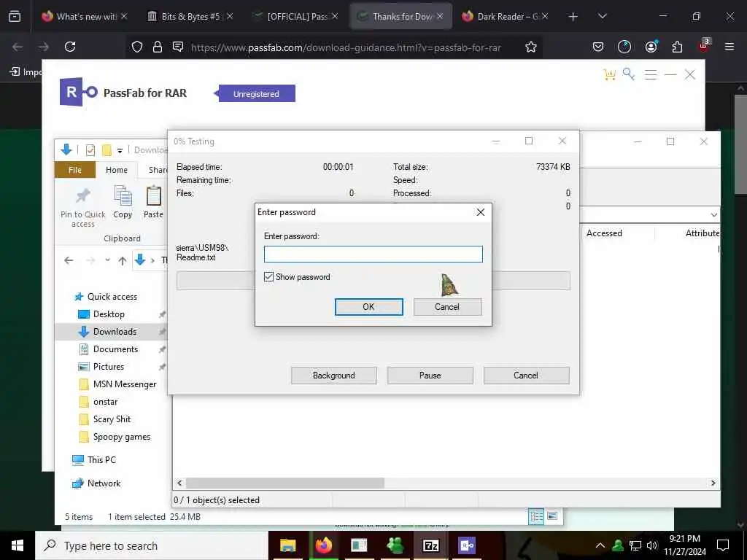The width and height of the screenshot is (747, 560).
Task: Cancel the Enter password dialog
Action: [447, 307]
